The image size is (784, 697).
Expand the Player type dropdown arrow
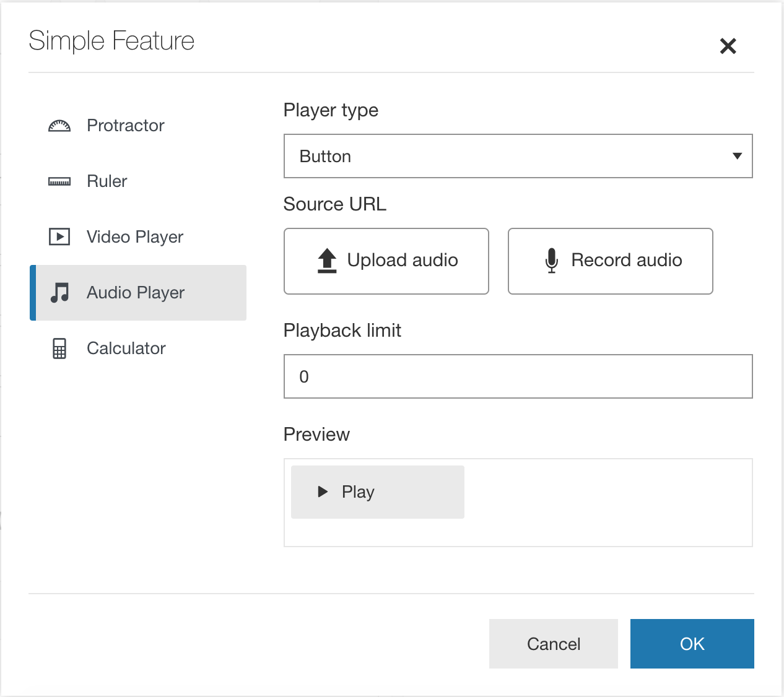click(737, 156)
